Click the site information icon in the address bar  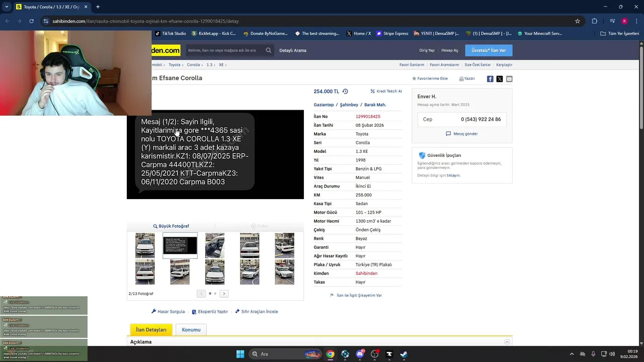(46, 21)
